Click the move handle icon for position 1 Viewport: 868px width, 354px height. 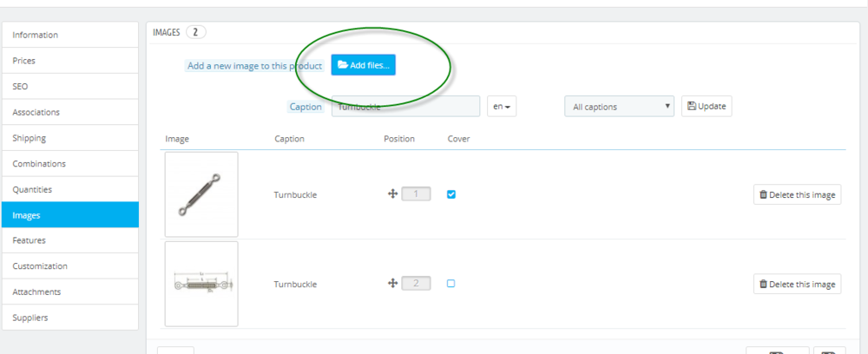coord(392,194)
